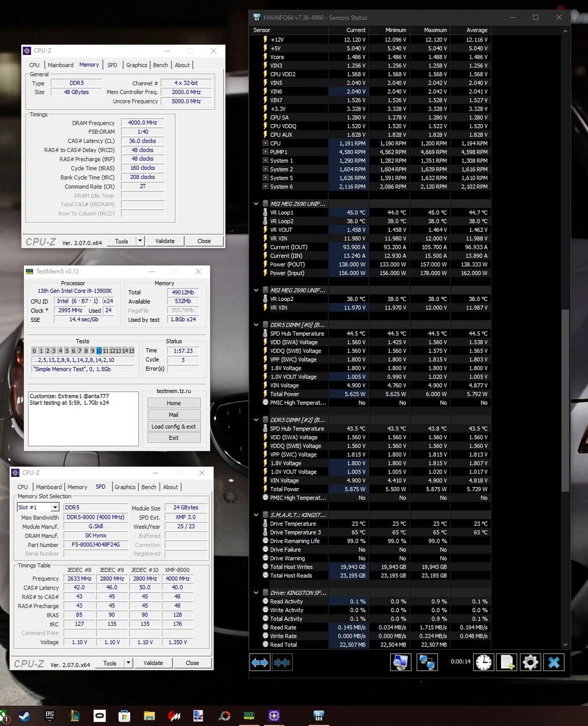
Task: Click active test number 10 in TestMem5 tests
Action: (99, 351)
